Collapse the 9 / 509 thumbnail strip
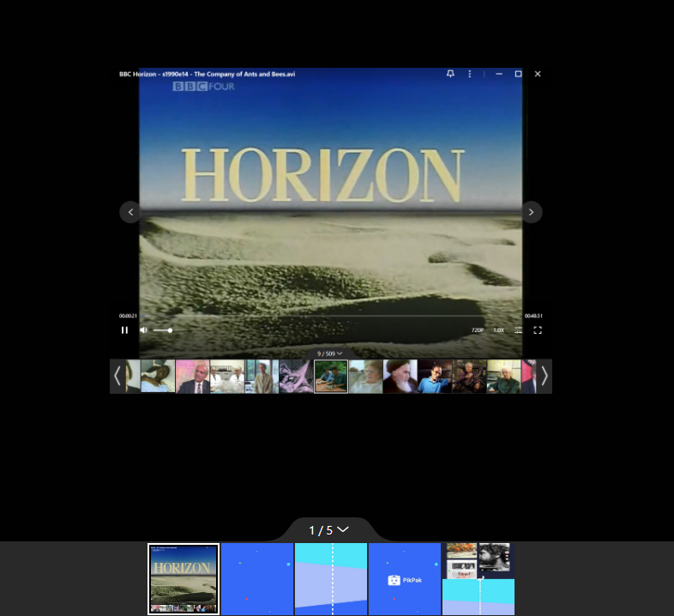This screenshot has width=674, height=616. pos(330,353)
